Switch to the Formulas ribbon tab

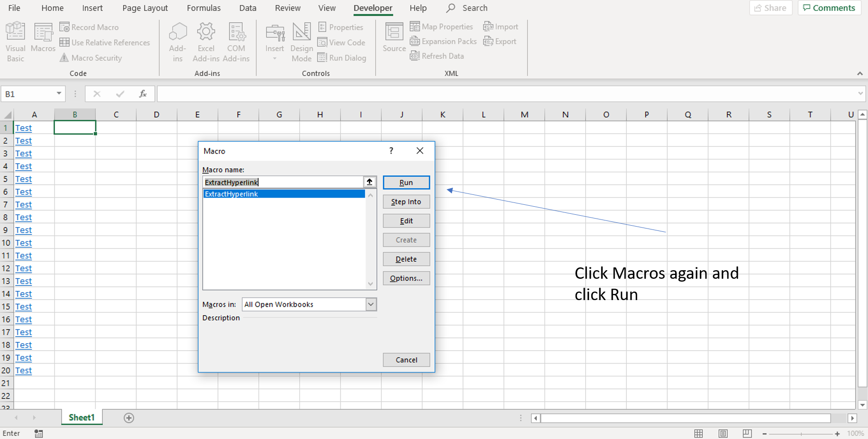(x=204, y=8)
